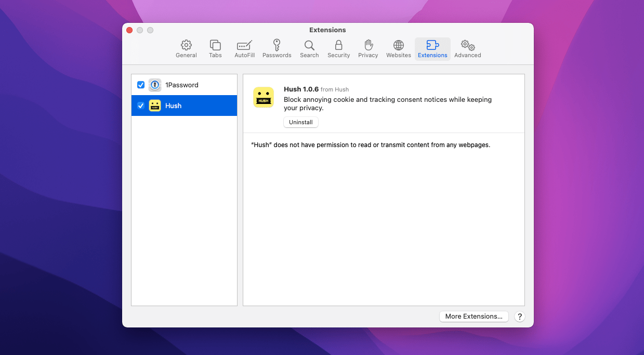Open the General preferences pane
The height and width of the screenshot is (355, 644).
(x=186, y=48)
